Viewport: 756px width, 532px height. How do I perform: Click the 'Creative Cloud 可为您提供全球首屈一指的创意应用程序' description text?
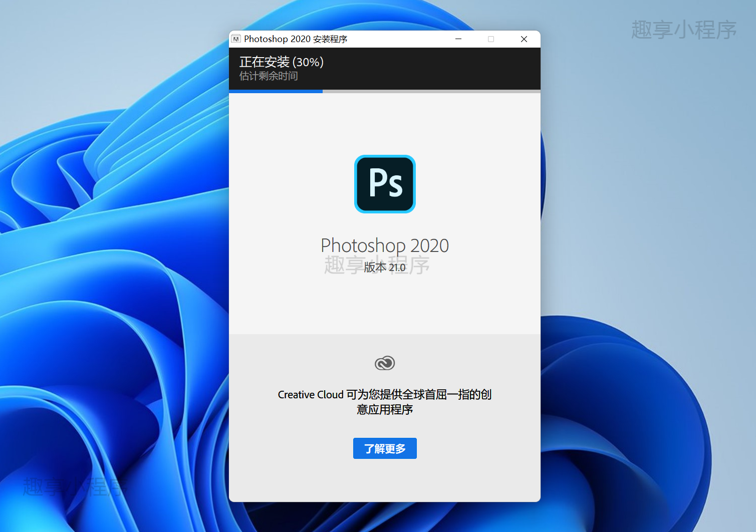385,402
